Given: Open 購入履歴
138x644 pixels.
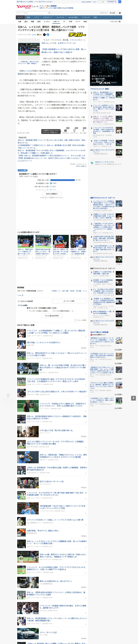Looking at the screenshot, I should (112, 13).
